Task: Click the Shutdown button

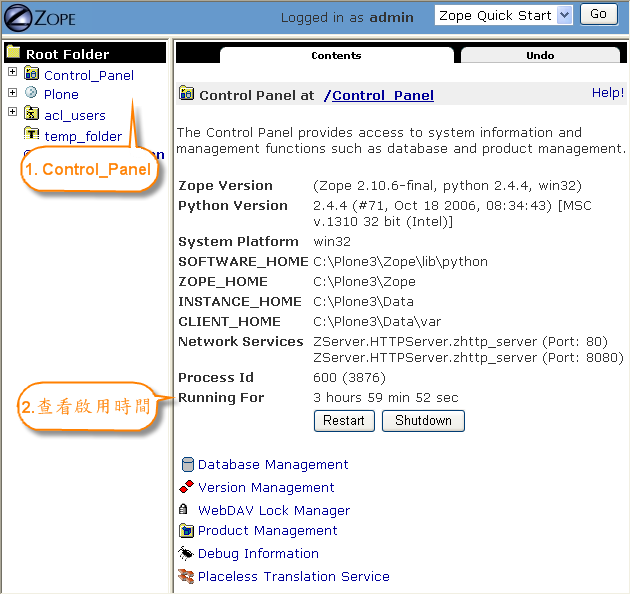Action: tap(423, 421)
